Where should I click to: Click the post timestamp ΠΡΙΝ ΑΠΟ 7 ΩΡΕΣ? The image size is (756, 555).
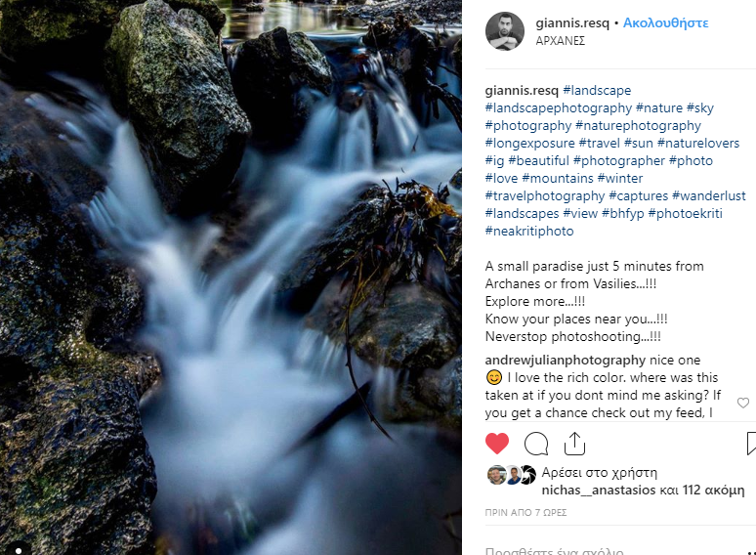524,512
